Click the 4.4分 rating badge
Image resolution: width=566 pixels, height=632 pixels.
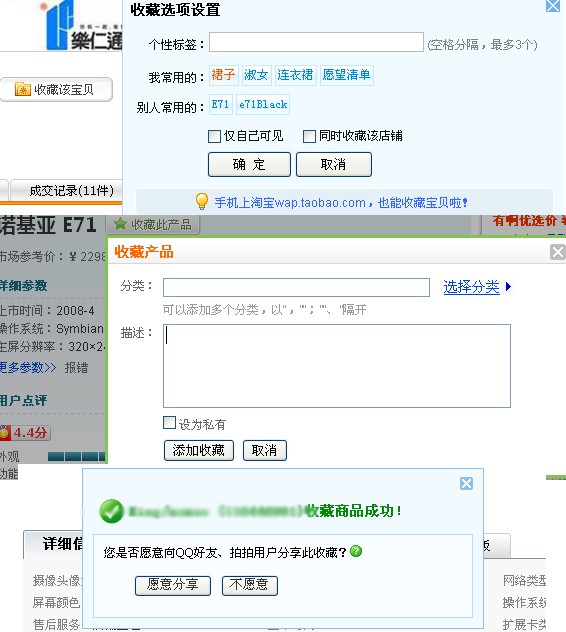(25, 433)
